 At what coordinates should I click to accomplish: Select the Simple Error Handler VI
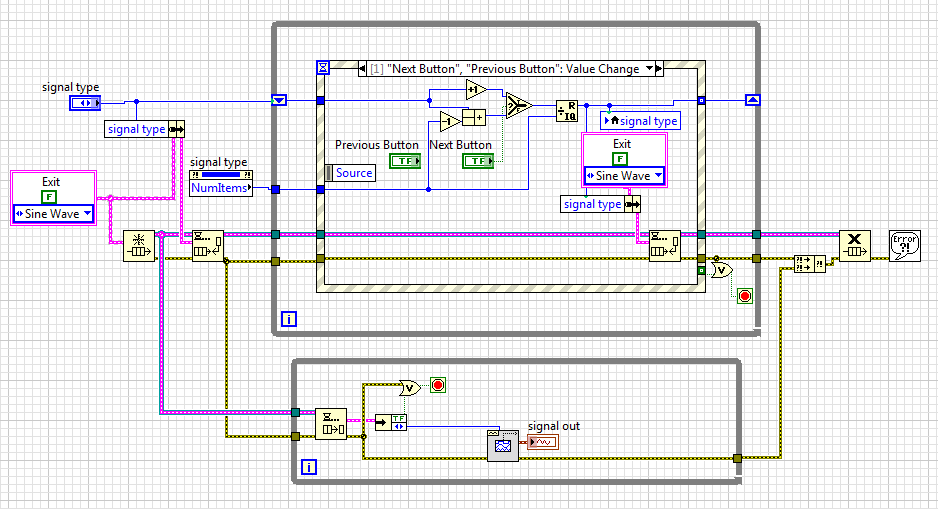tap(904, 246)
